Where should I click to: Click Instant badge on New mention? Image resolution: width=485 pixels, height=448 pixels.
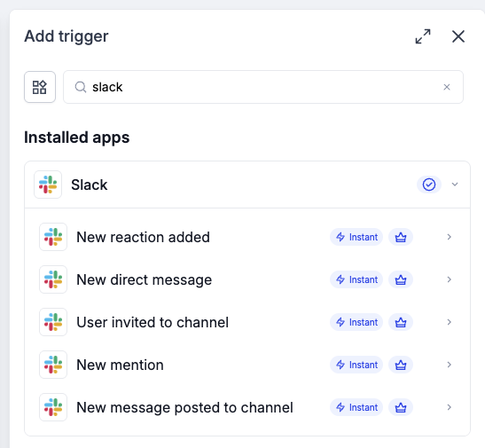[356, 365]
